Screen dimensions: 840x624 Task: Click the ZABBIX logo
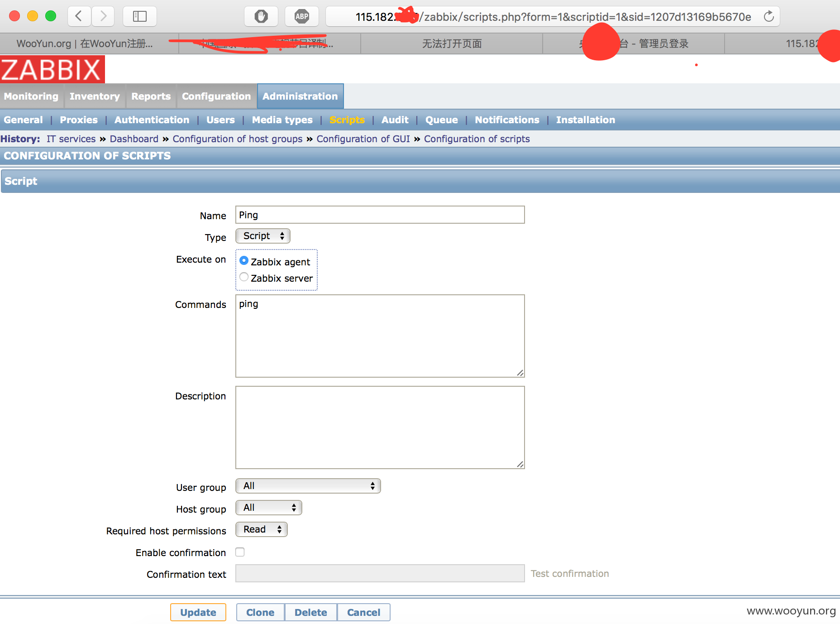(52, 69)
